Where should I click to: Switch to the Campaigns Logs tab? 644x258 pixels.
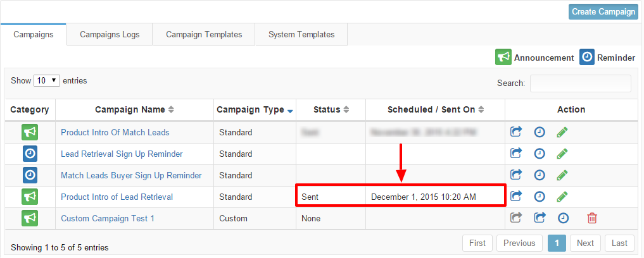pyautogui.click(x=110, y=35)
